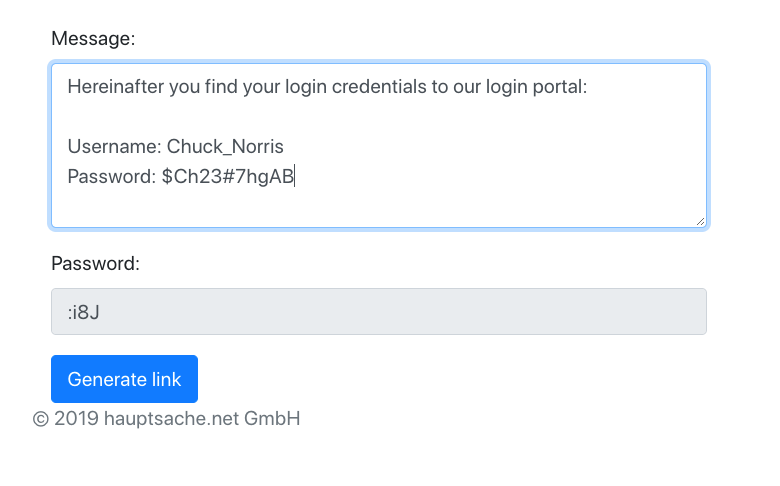The height and width of the screenshot is (486, 780).
Task: Focus the read-only Password field showing :i8J
Action: (379, 311)
